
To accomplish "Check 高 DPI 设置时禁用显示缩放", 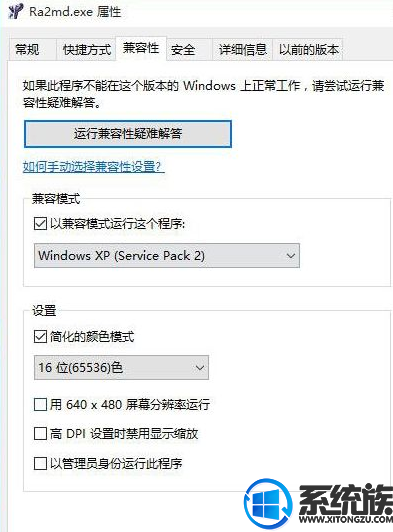I will (40, 434).
